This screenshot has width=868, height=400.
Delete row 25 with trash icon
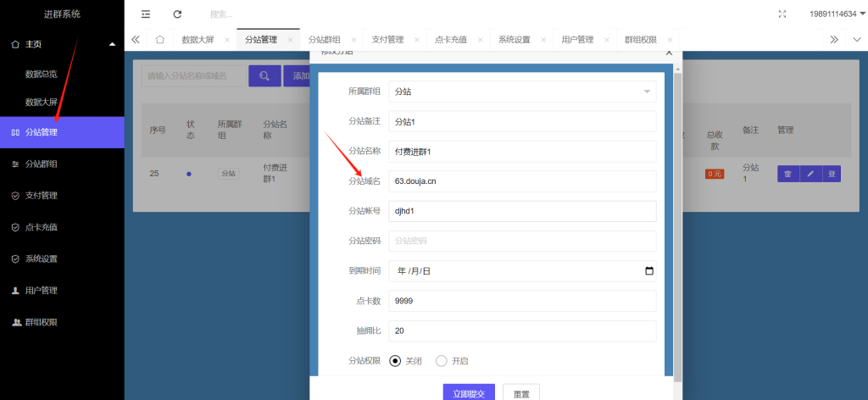(x=787, y=174)
